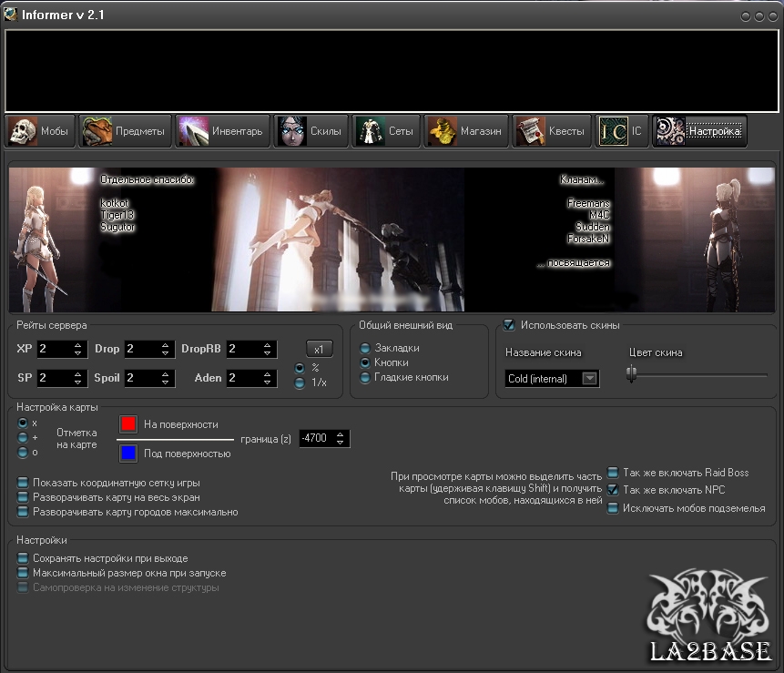Enable Показать координатную сетку игры
784x673 pixels.
[x=23, y=483]
